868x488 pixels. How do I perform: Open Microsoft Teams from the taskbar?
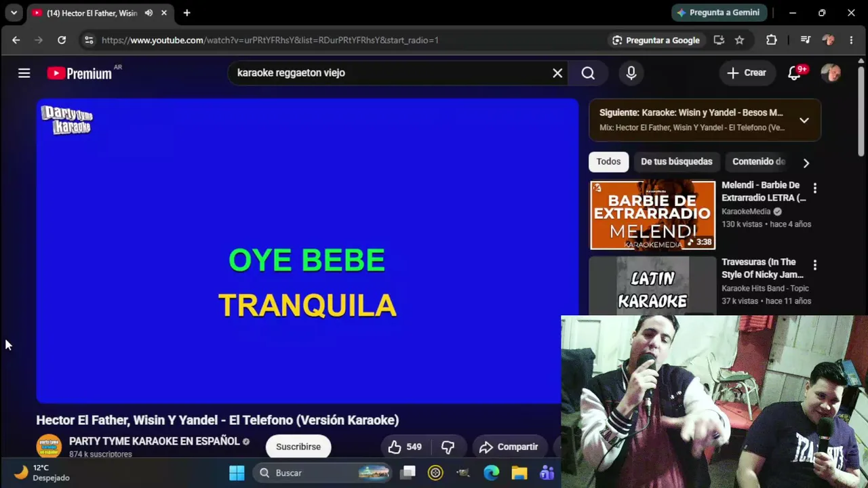click(547, 473)
